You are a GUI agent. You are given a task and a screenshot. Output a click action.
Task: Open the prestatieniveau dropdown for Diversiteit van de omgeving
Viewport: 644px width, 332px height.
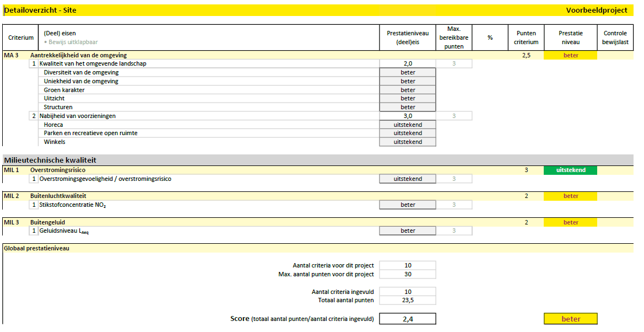[x=407, y=72]
